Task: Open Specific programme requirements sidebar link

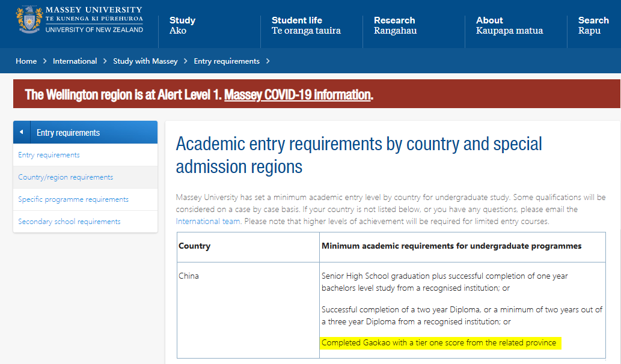Action: (73, 199)
